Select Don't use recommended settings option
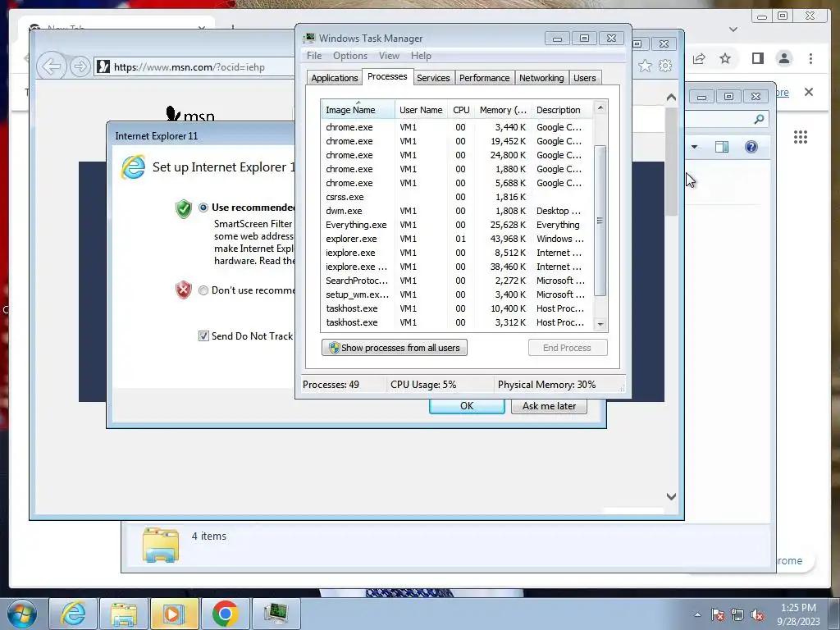840x630 pixels. pos(203,290)
